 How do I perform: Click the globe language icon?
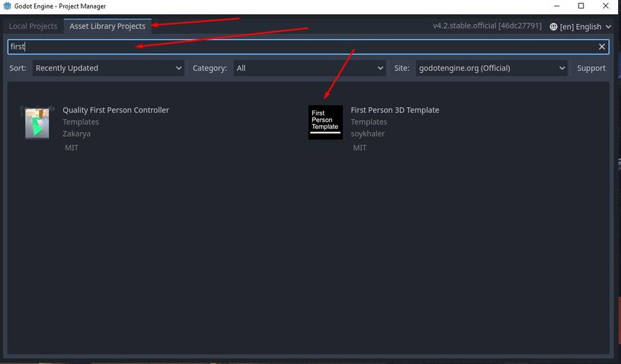click(553, 26)
